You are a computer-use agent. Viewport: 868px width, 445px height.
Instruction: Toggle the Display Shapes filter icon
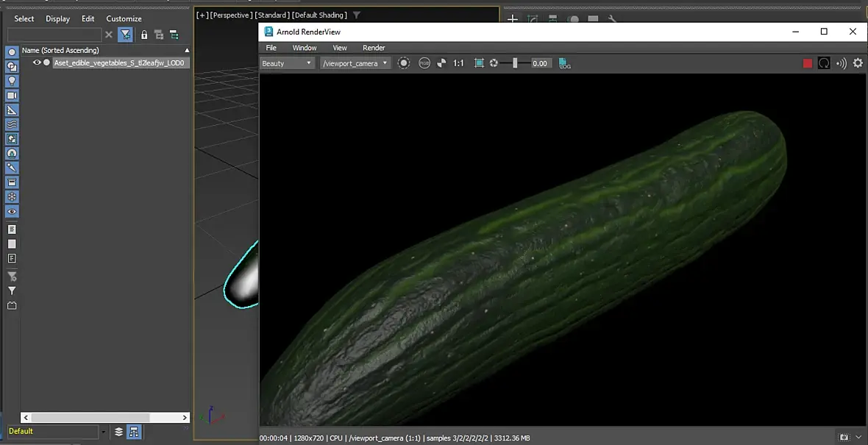point(12,67)
